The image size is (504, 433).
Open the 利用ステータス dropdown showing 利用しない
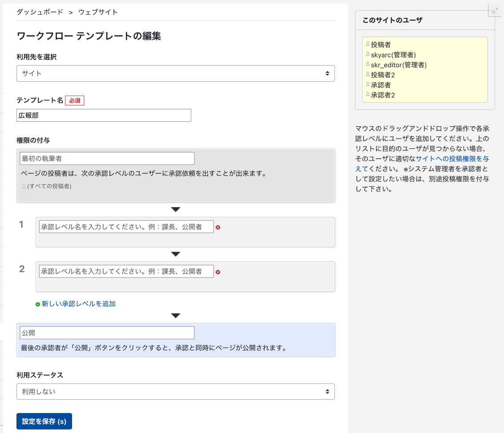[175, 392]
